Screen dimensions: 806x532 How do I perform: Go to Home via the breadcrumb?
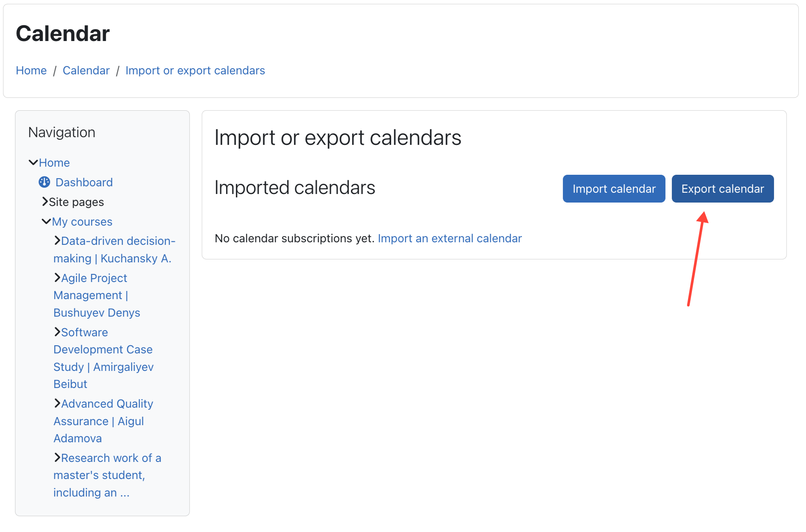(31, 70)
